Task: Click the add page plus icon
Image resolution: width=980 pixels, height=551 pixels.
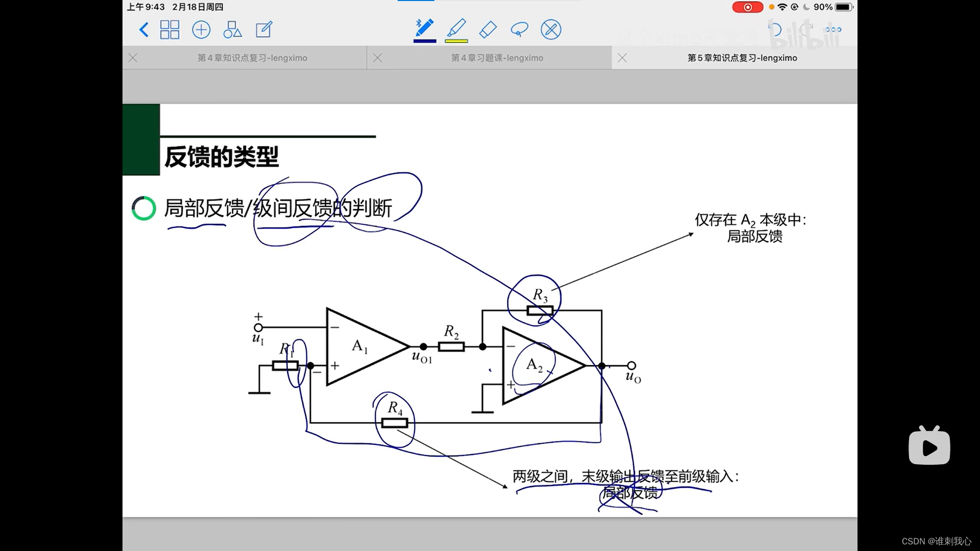Action: [x=201, y=30]
